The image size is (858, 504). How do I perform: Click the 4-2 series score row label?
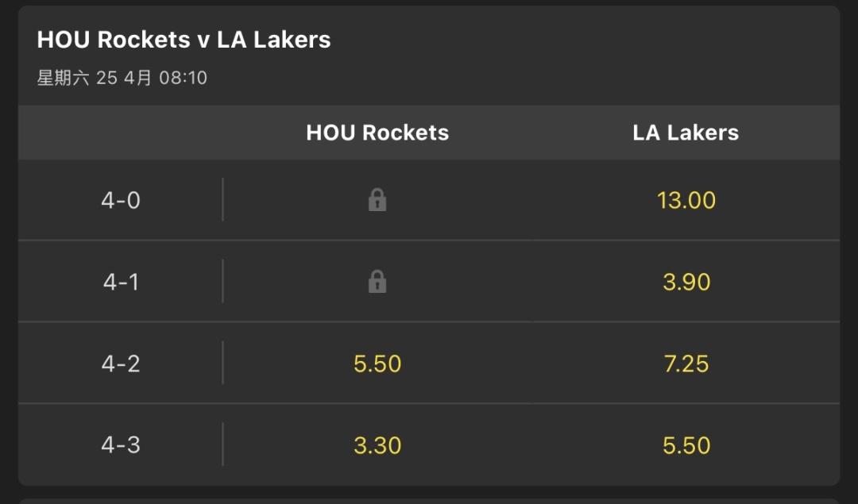click(121, 364)
